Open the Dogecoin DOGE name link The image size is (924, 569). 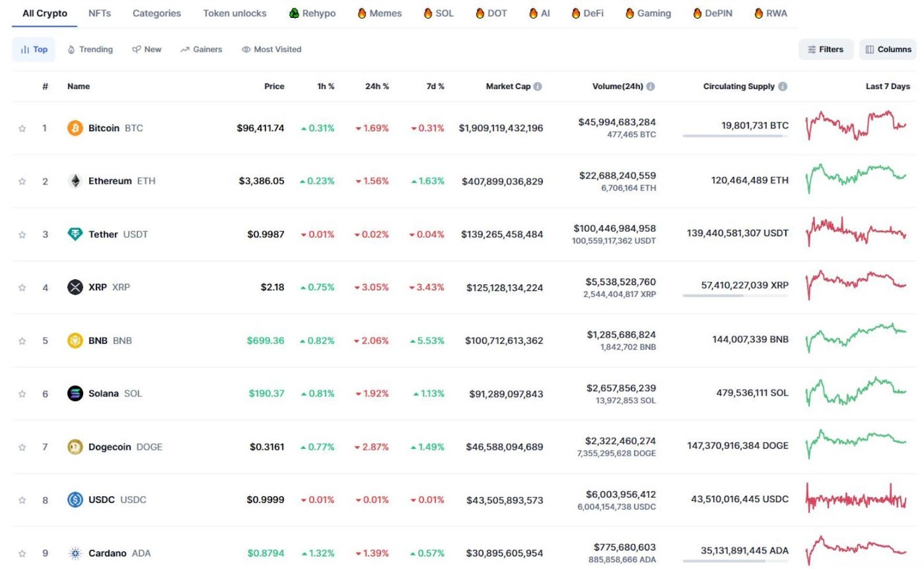[125, 447]
